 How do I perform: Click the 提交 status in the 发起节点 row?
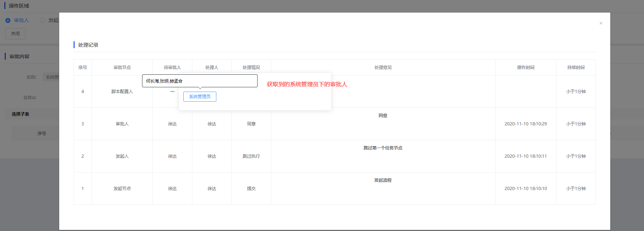251,189
